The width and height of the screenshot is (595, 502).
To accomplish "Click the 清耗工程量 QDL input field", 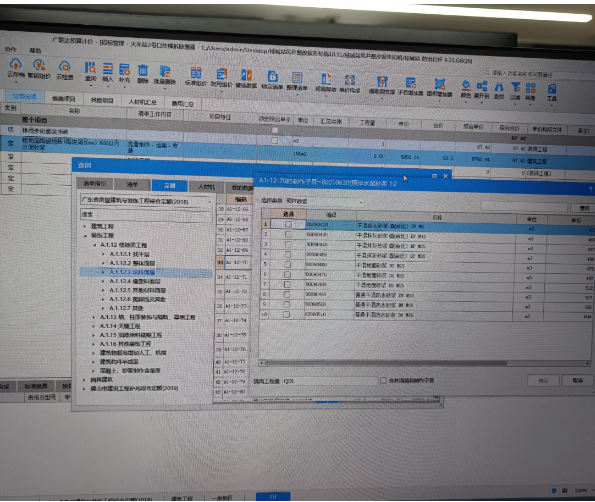I will click(330, 381).
